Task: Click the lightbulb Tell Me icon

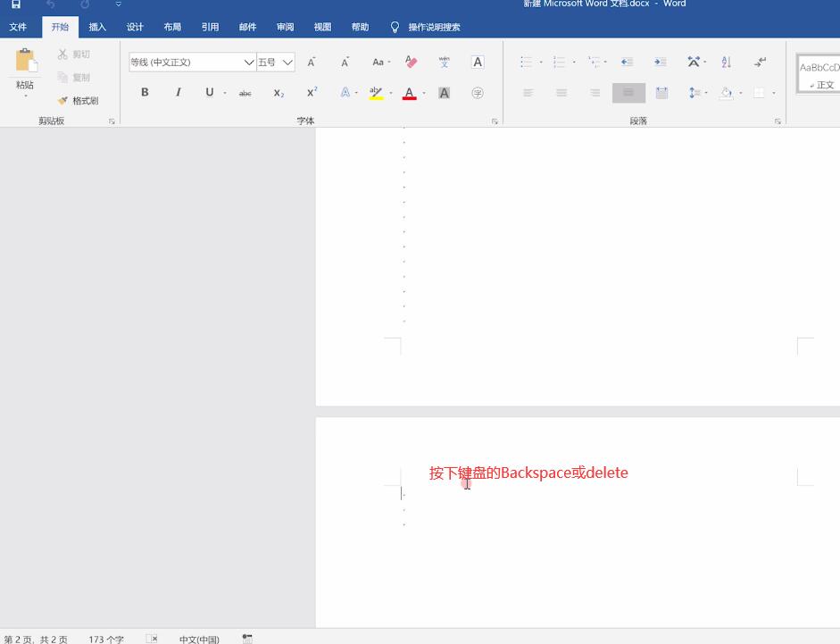Action: tap(395, 27)
